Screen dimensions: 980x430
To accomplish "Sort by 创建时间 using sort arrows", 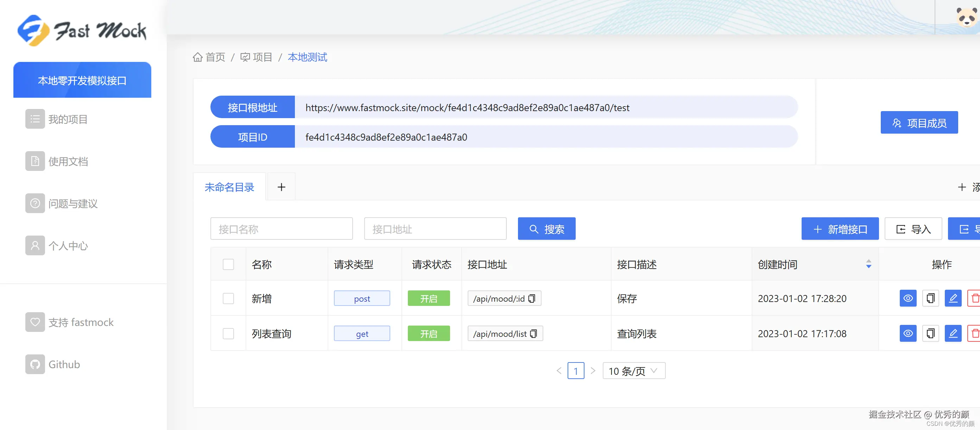I will click(x=868, y=264).
